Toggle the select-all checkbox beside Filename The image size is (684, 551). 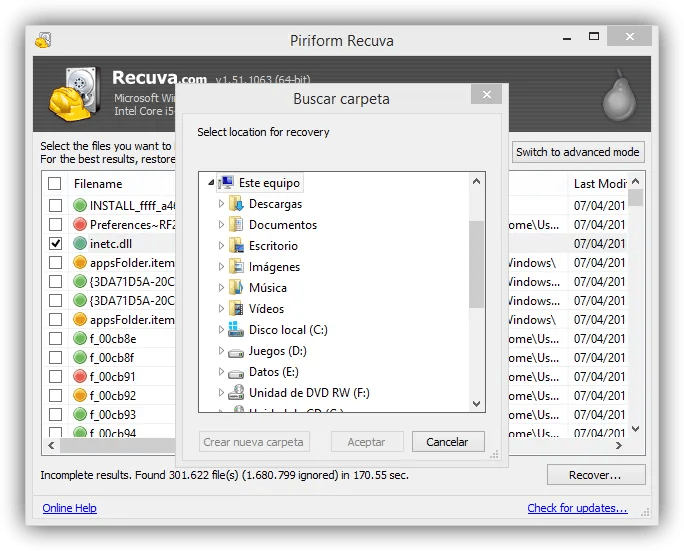point(55,183)
